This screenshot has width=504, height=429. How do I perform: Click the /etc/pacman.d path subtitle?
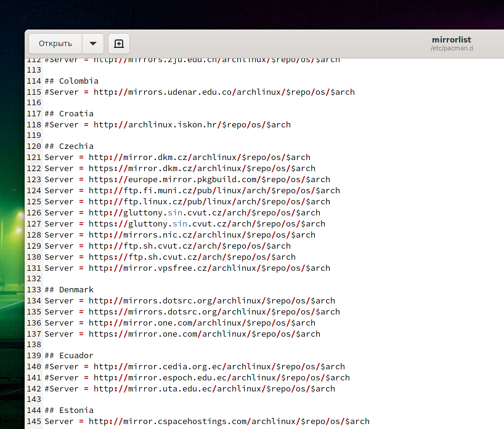pos(452,48)
